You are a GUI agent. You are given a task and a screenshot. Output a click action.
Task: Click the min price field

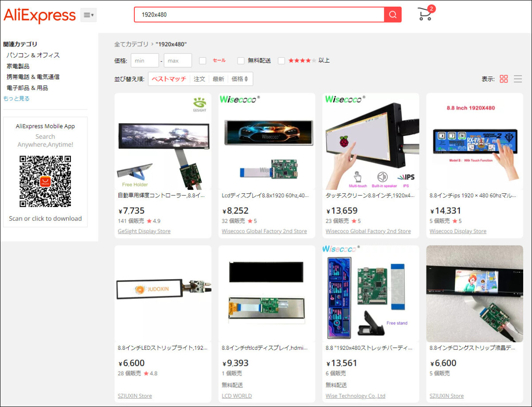[145, 60]
